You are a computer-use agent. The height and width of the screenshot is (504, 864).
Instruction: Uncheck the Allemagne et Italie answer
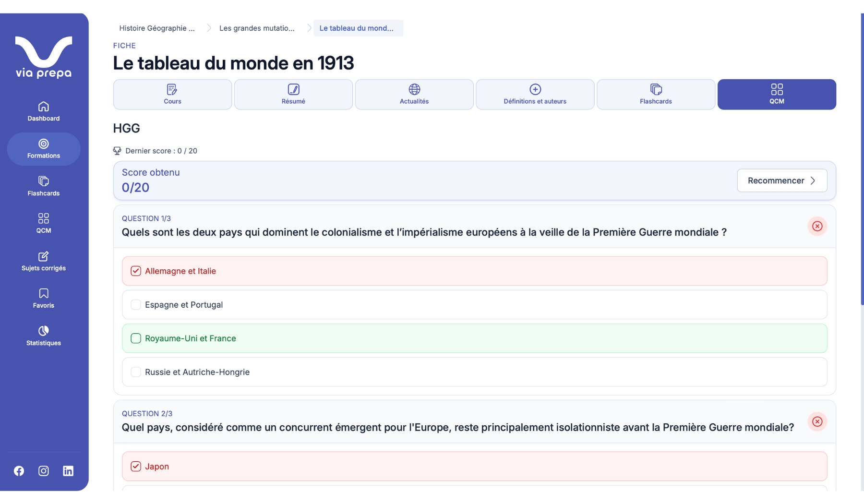point(136,271)
